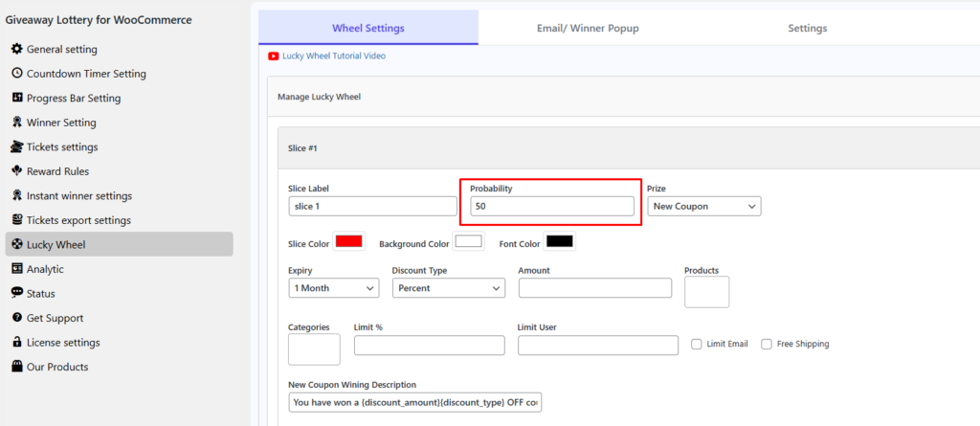980x426 pixels.
Task: Click the clock icon for Countdown Timer Setting
Action: point(16,74)
